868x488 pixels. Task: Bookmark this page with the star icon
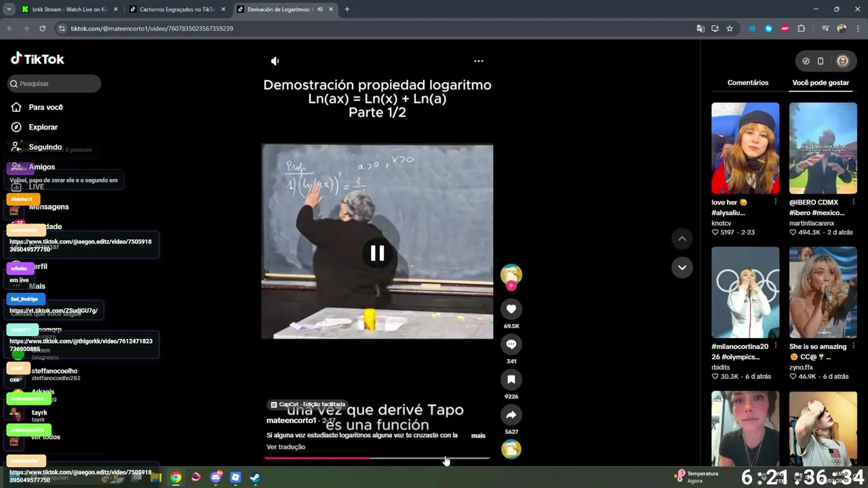(730, 28)
